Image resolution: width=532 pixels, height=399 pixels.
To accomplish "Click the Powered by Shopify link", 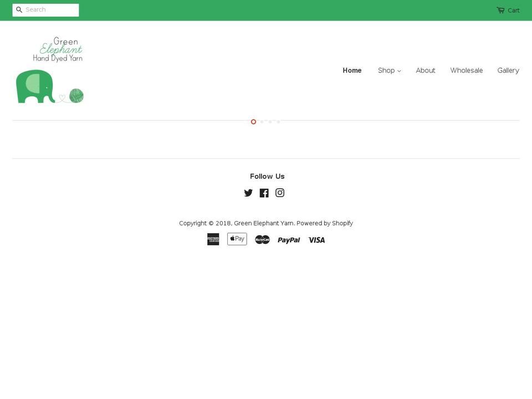I will pos(325,223).
